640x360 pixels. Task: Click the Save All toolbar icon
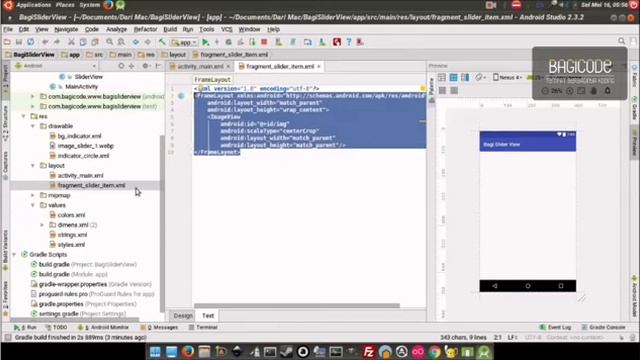point(19,42)
